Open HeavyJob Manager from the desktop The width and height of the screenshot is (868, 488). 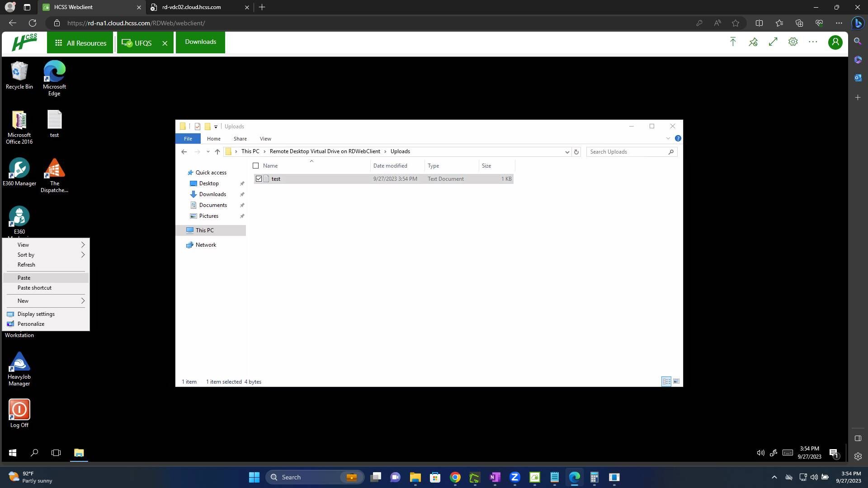(x=19, y=361)
